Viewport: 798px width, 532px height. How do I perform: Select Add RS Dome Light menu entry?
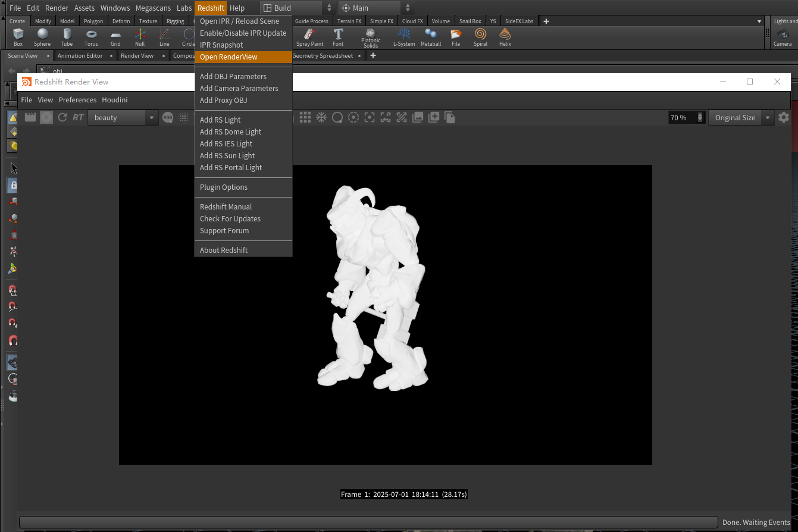tap(230, 132)
